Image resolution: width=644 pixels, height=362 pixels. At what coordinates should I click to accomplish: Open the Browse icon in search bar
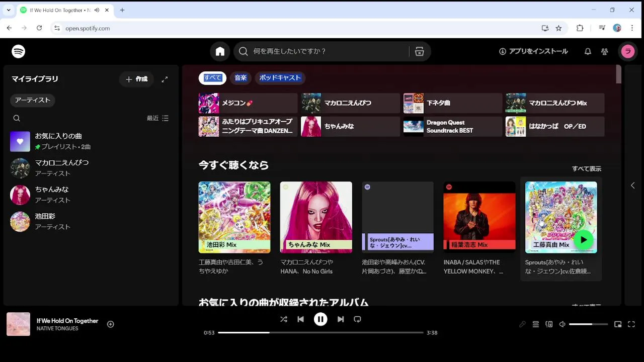(420, 51)
